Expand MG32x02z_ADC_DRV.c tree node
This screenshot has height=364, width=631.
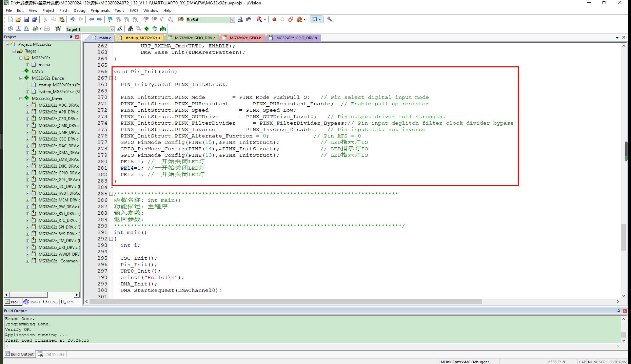27,105
